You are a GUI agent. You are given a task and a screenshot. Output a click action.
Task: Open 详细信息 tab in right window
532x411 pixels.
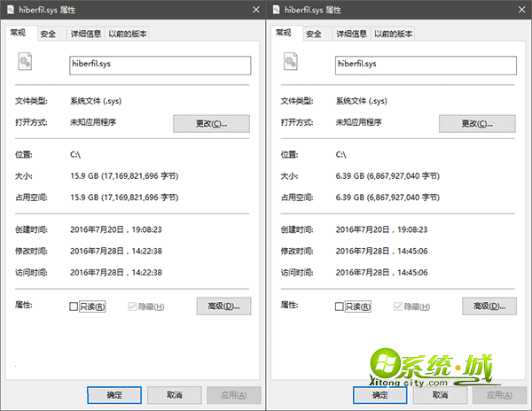point(351,34)
